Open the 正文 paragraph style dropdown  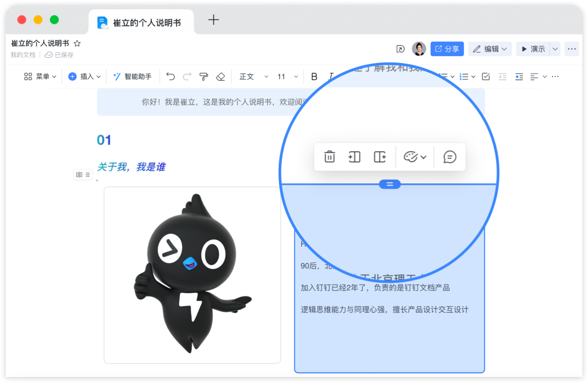(x=254, y=77)
